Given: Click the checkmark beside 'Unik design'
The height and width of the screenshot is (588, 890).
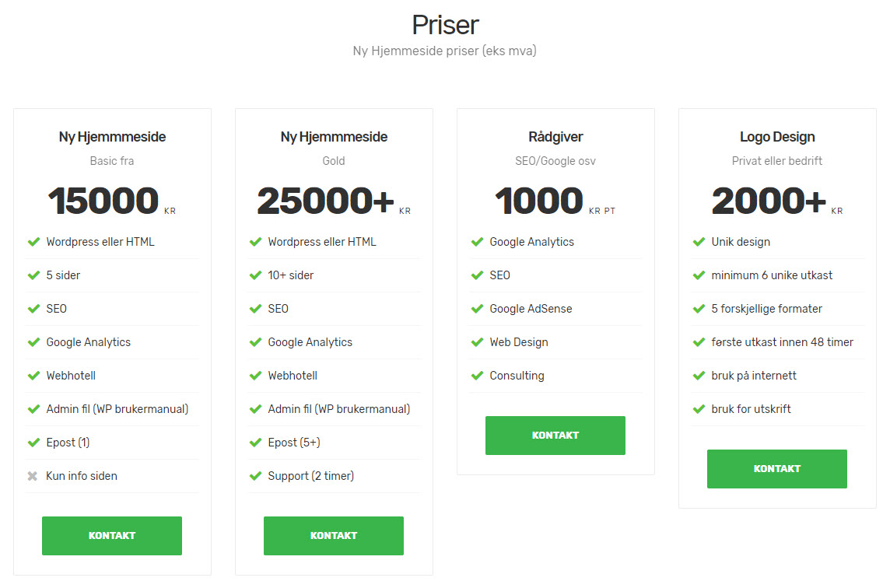Looking at the screenshot, I should 699,242.
